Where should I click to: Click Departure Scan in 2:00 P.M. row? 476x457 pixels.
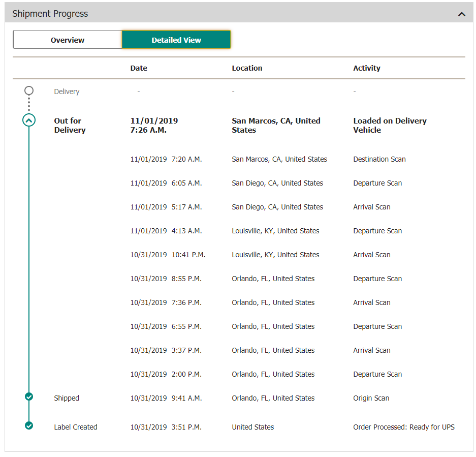(377, 374)
